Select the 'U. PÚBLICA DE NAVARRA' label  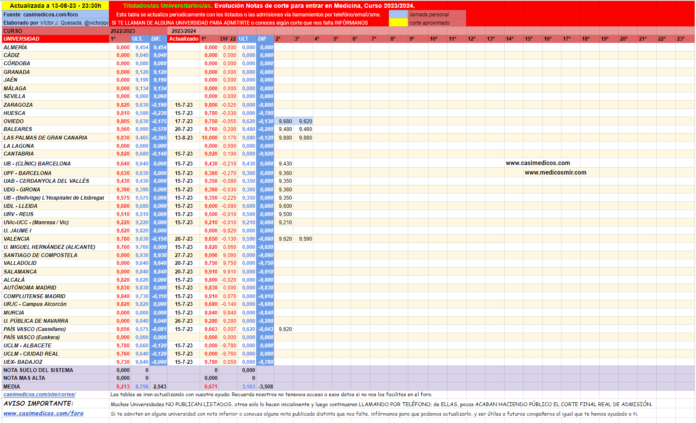coord(36,321)
